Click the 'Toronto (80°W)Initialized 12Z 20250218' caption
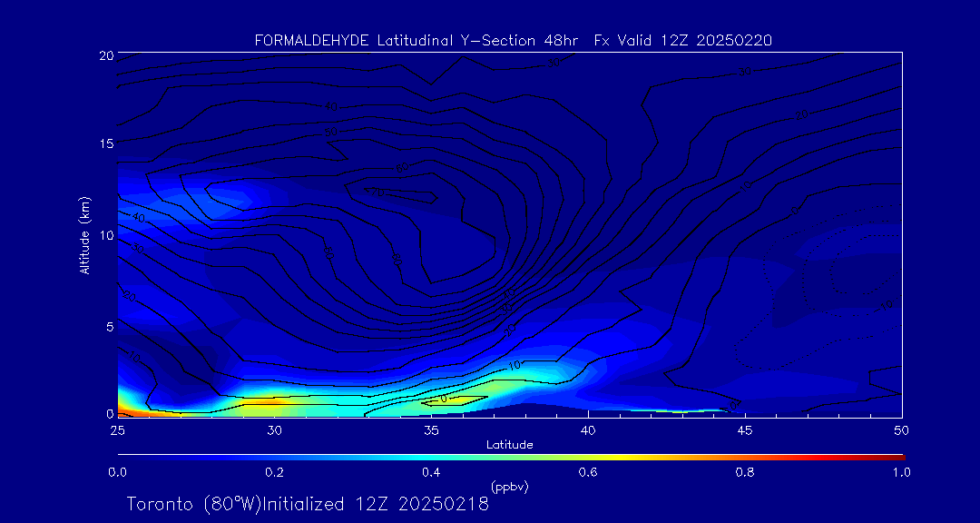 pyautogui.click(x=309, y=504)
